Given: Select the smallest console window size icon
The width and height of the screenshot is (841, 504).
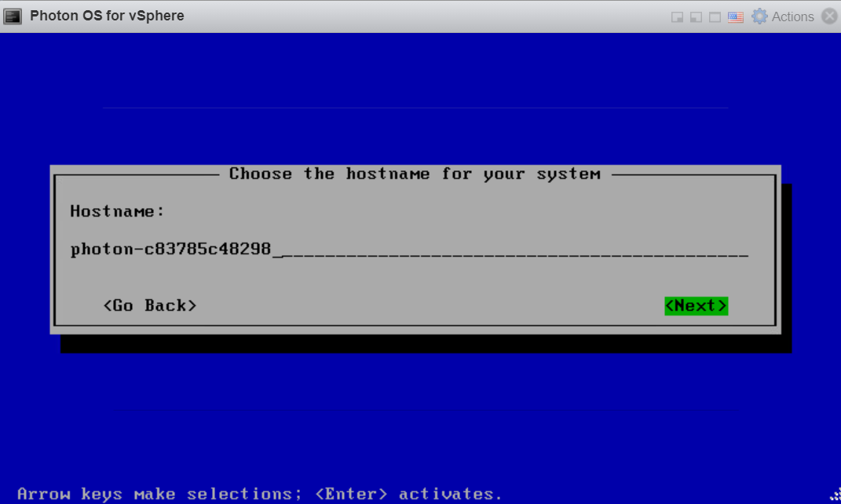Looking at the screenshot, I should tap(677, 17).
